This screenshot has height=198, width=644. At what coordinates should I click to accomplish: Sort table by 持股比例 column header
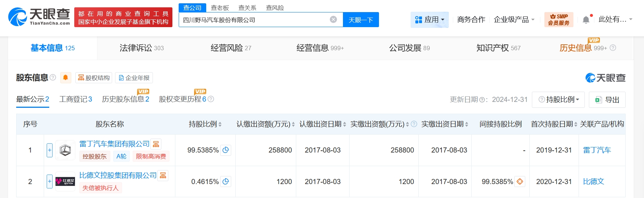point(205,124)
